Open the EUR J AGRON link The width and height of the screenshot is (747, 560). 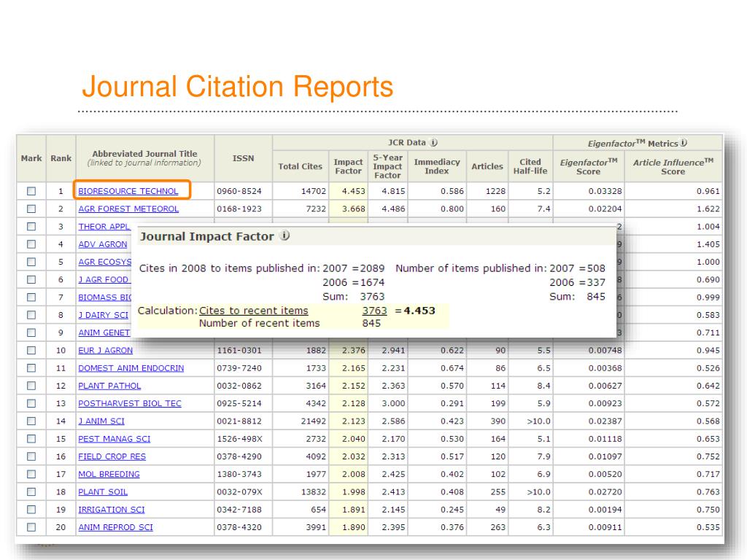tap(105, 350)
